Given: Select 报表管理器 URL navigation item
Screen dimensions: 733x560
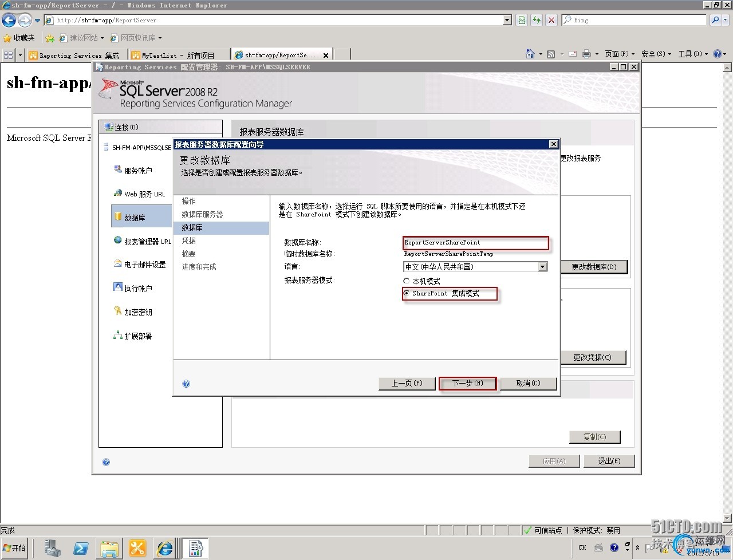Looking at the screenshot, I should point(147,242).
